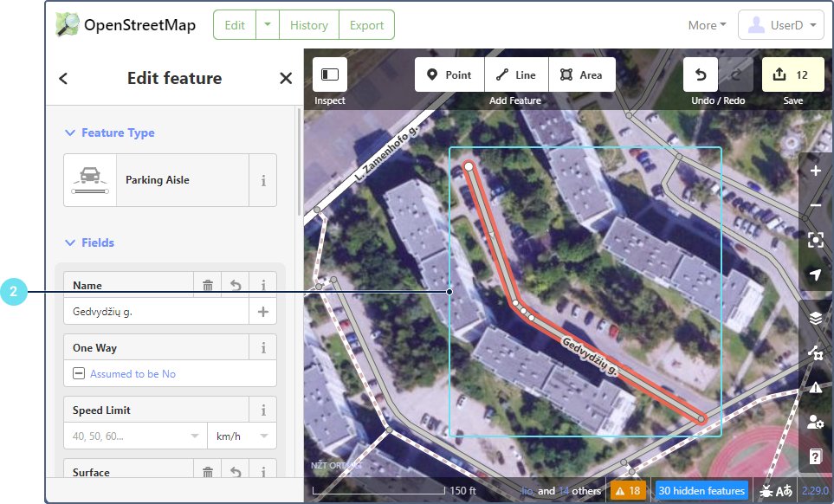
Task: Select the Add Line tool
Action: pos(515,75)
